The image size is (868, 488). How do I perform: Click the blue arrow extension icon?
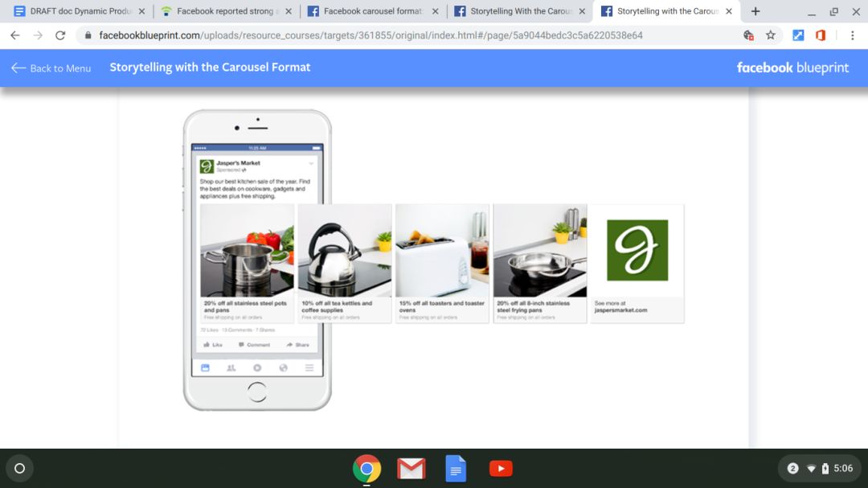click(x=798, y=35)
